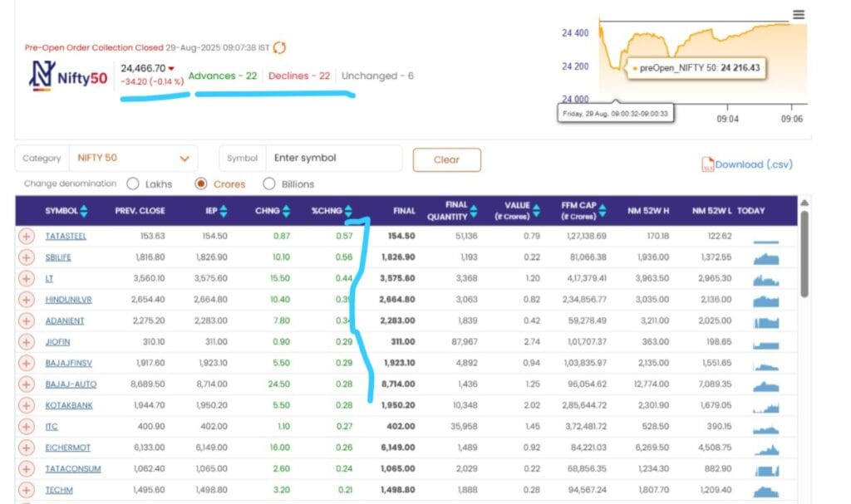Sort by FINAL QUANTITY column arrows

click(474, 212)
